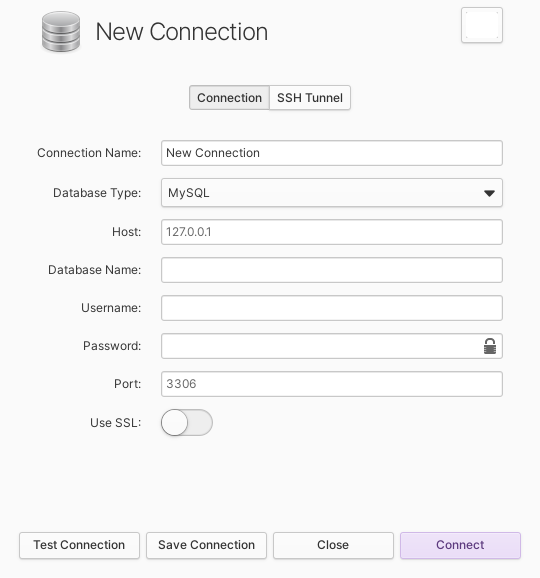Image resolution: width=540 pixels, height=578 pixels.
Task: Dismiss dialog with the Close button
Action: click(x=333, y=545)
